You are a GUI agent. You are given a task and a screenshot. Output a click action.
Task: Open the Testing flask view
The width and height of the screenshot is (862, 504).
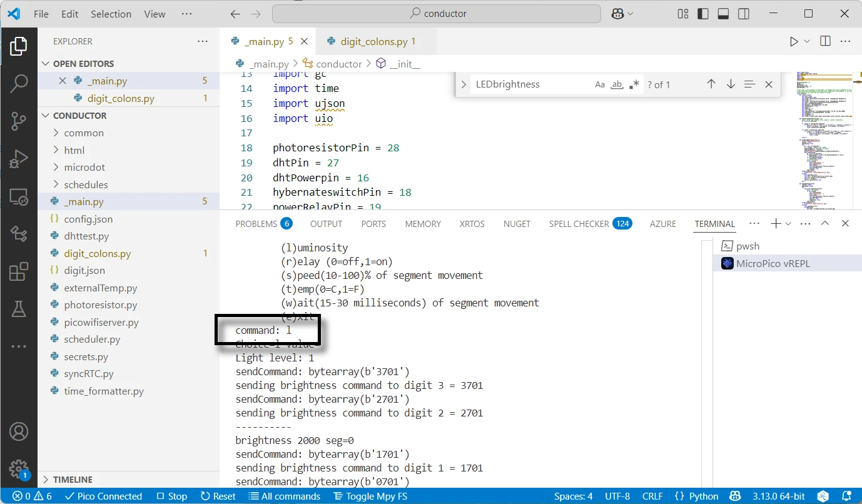coord(19,308)
